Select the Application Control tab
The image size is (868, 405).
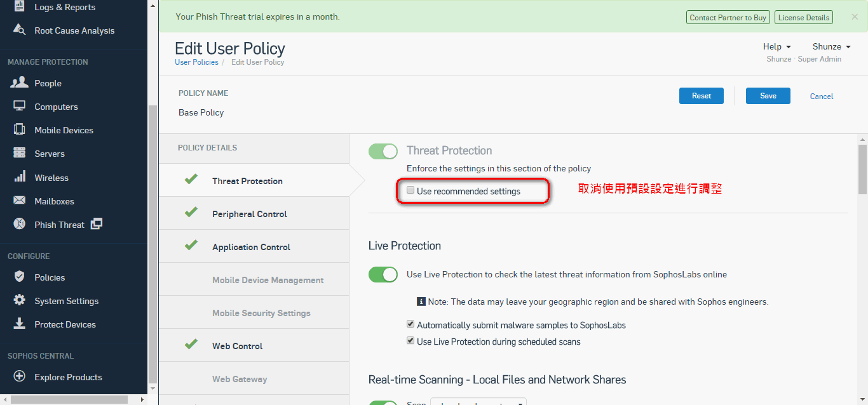(x=254, y=246)
